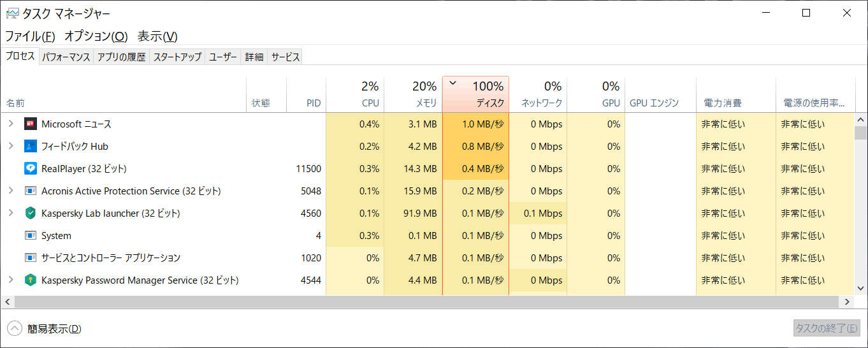
Task: Switch to the アプリの履歴 tab
Action: pos(121,57)
